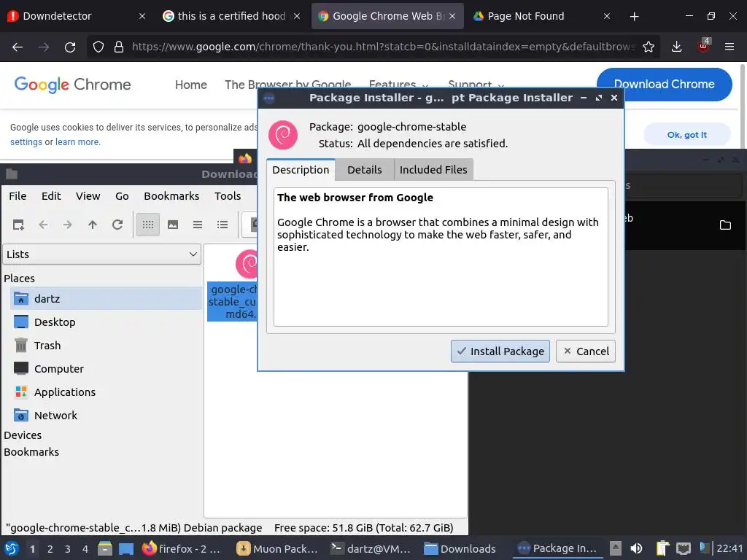Screen dimensions: 747x560
Task: Click the new tab icon in file manager toolbar
Action: 18,225
